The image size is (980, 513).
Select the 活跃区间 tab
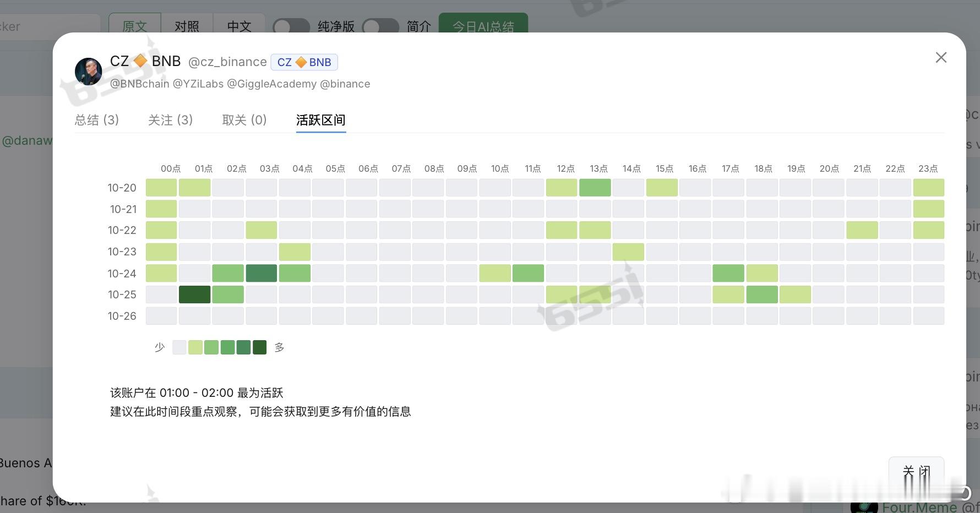click(320, 120)
